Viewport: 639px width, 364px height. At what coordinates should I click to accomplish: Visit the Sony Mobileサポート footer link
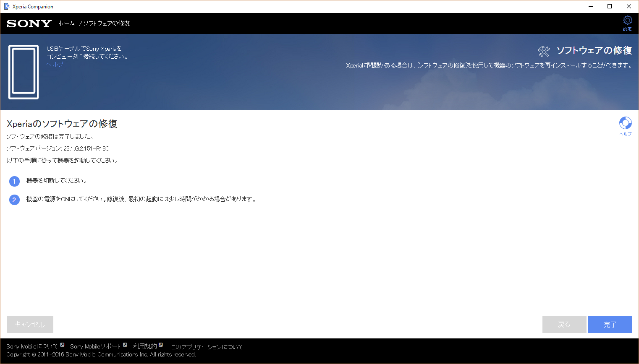pos(95,346)
